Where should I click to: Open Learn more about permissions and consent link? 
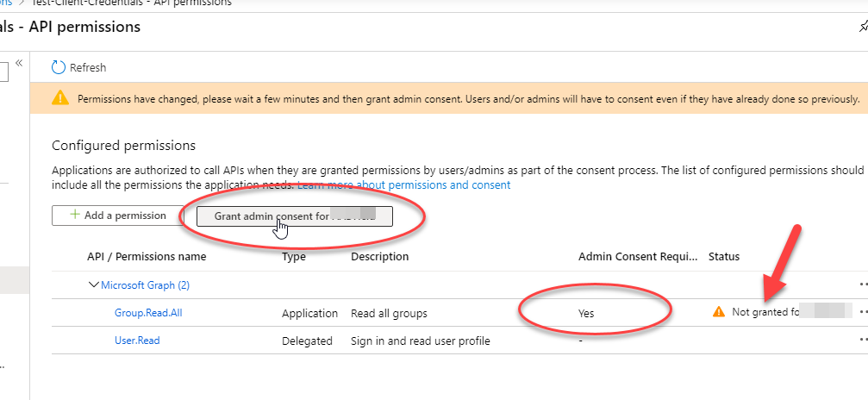click(403, 184)
